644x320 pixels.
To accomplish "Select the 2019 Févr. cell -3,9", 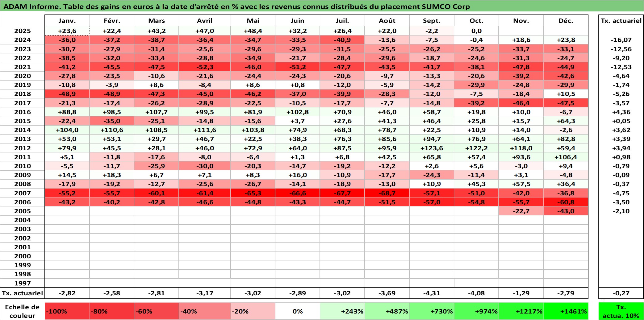I will point(112,85).
